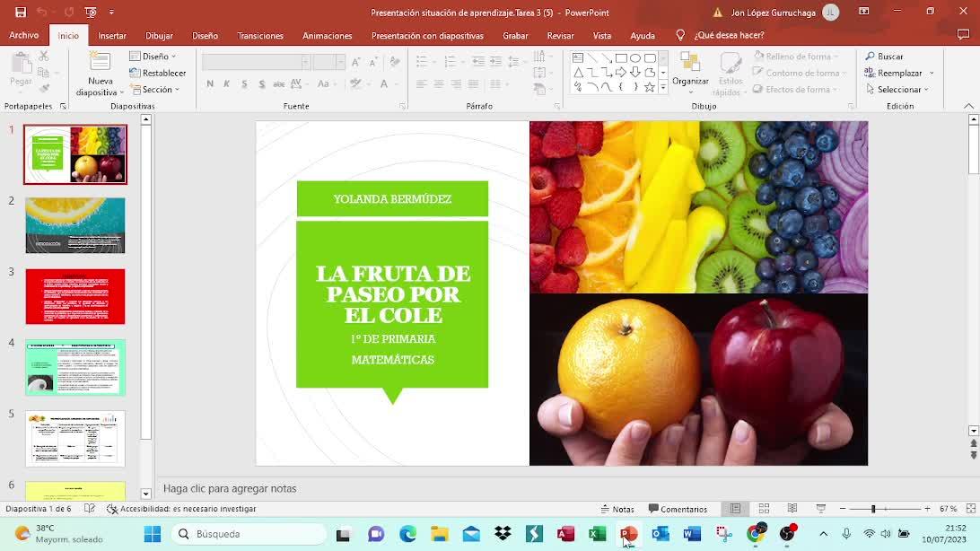
Task: Switch to the Insertar tab
Action: (112, 36)
